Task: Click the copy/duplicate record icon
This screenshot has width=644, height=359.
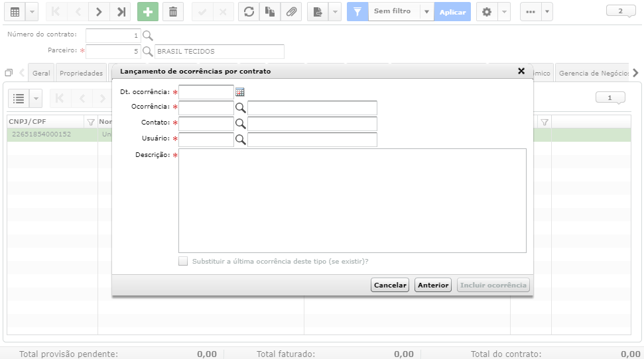Action: [270, 12]
